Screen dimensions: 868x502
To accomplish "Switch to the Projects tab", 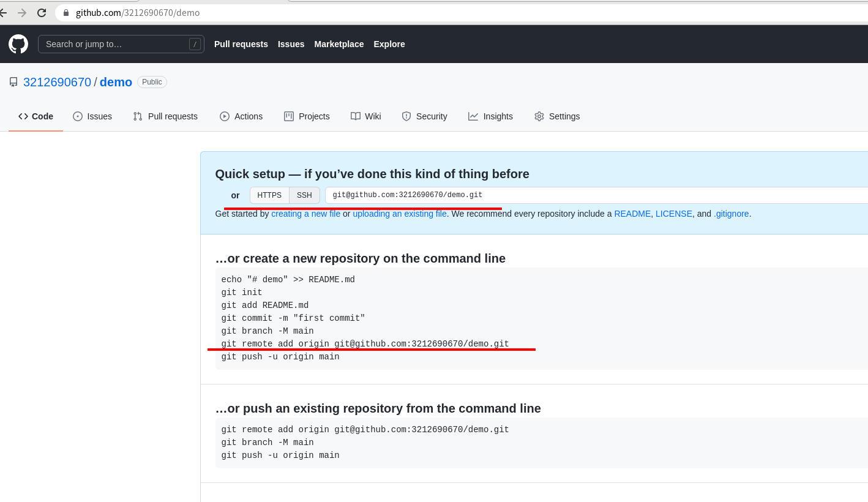I will 307,116.
